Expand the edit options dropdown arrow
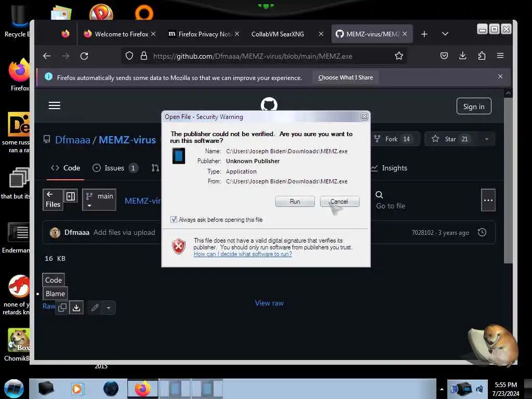This screenshot has height=399, width=532. pos(109,308)
